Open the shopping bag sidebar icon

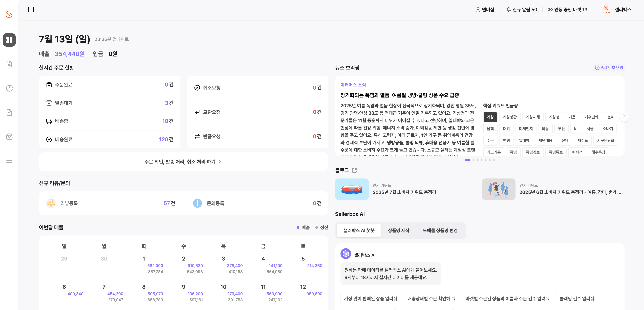[x=9, y=137]
